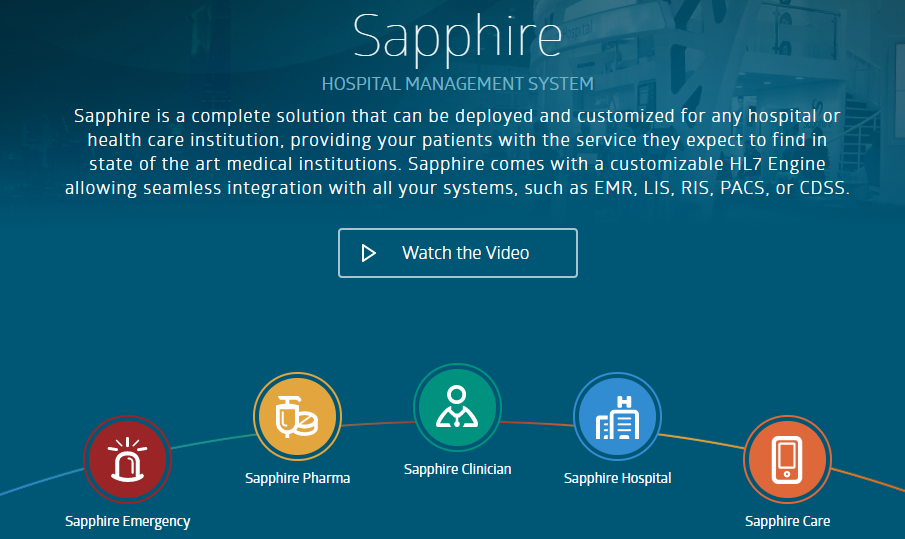Select the Sapphire Care phone icon
The width and height of the screenshot is (905, 539).
787,459
